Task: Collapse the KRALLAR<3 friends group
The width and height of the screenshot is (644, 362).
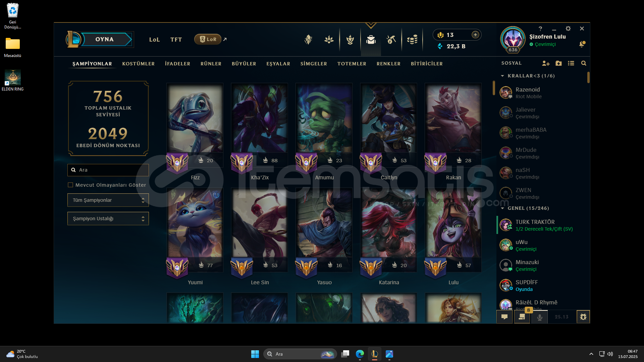Action: pyautogui.click(x=502, y=76)
